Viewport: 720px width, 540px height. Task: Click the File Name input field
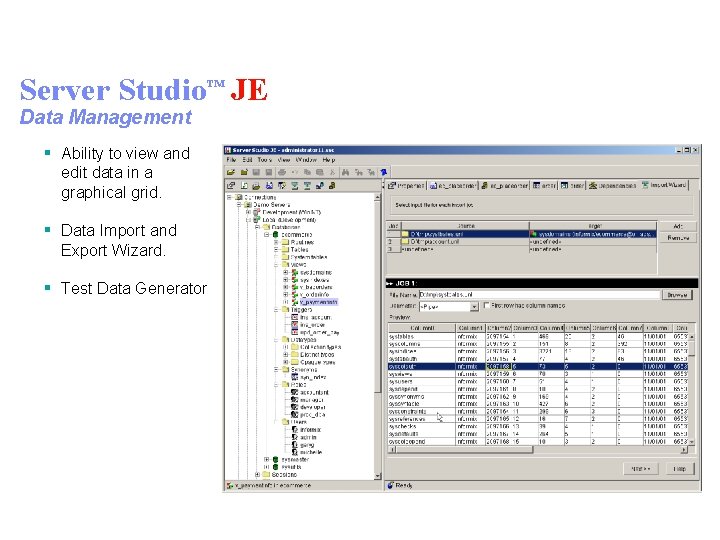pos(539,295)
